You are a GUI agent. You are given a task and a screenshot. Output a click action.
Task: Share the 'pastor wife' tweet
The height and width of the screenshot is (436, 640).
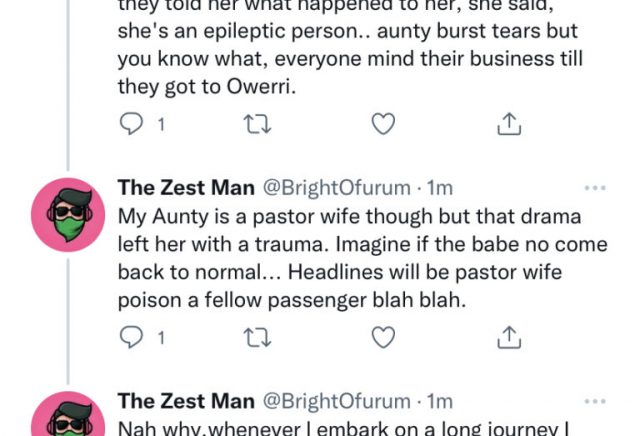[x=509, y=338]
